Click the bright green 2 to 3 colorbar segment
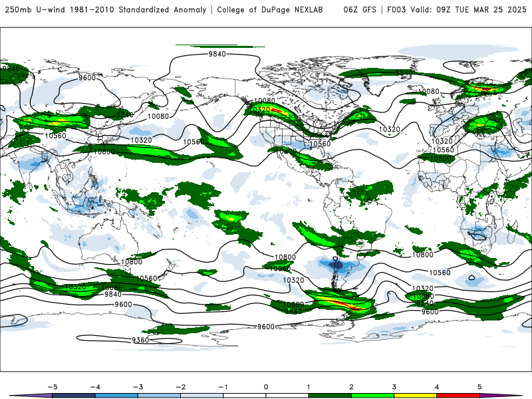The height and width of the screenshot is (399, 532). [x=372, y=396]
